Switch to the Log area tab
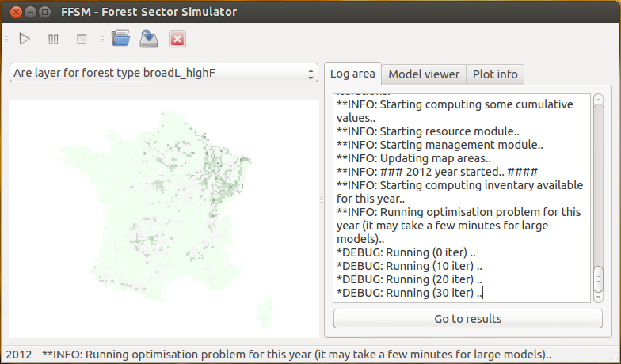The width and height of the screenshot is (621, 364). pyautogui.click(x=352, y=74)
